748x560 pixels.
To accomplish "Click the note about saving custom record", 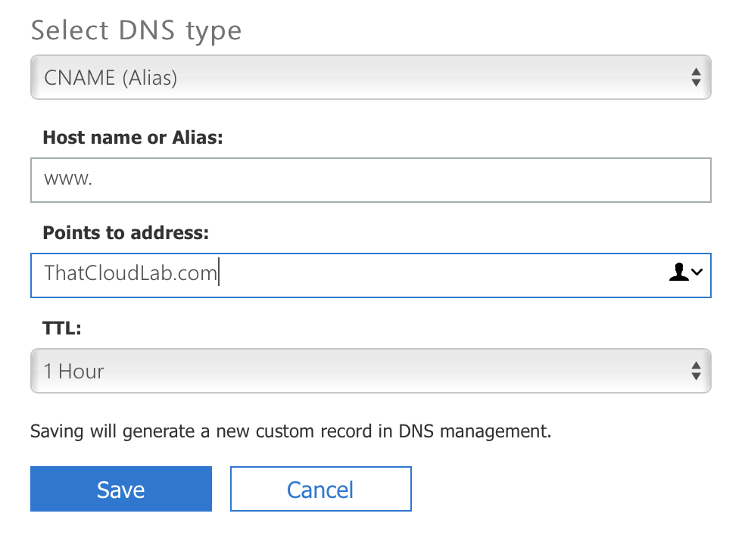I will coord(291,432).
